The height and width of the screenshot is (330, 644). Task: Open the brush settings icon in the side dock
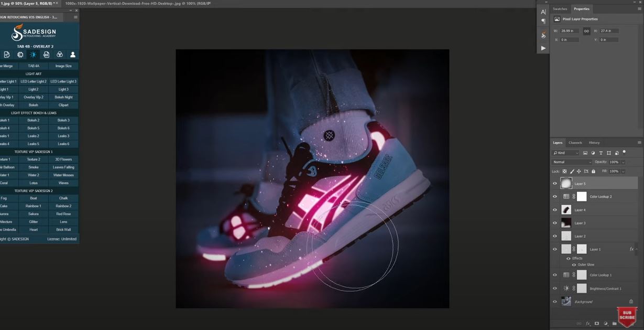543,35
